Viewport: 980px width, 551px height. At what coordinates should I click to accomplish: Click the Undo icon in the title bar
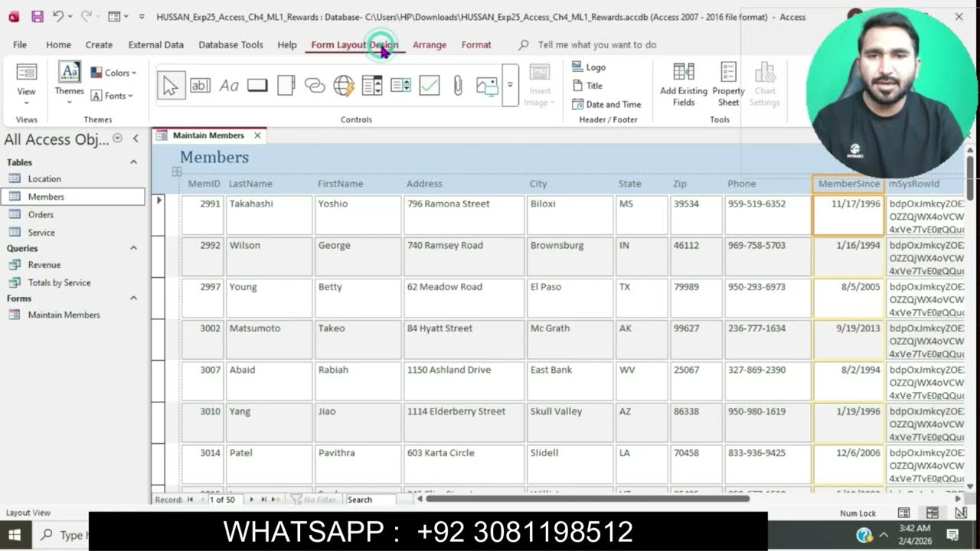tap(58, 16)
